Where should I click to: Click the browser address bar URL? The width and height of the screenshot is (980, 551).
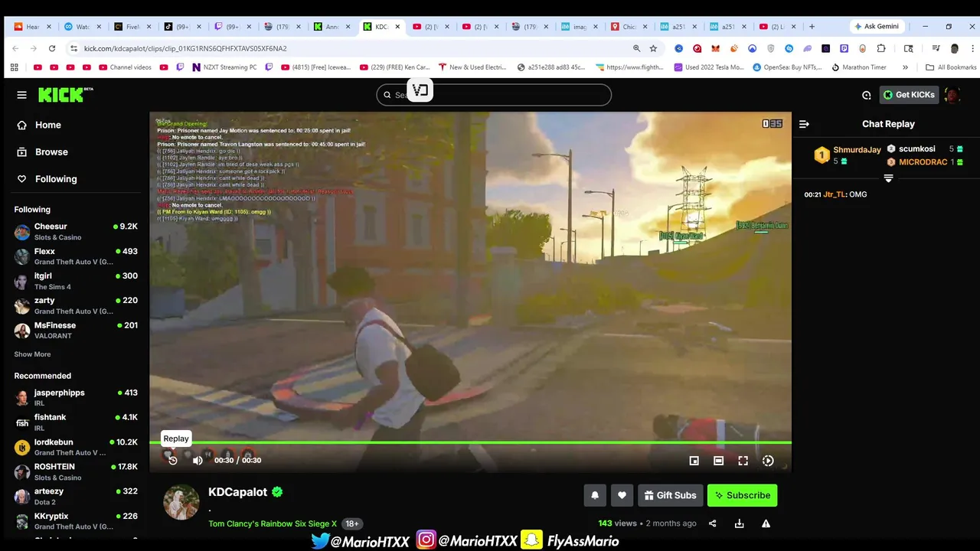185,48
